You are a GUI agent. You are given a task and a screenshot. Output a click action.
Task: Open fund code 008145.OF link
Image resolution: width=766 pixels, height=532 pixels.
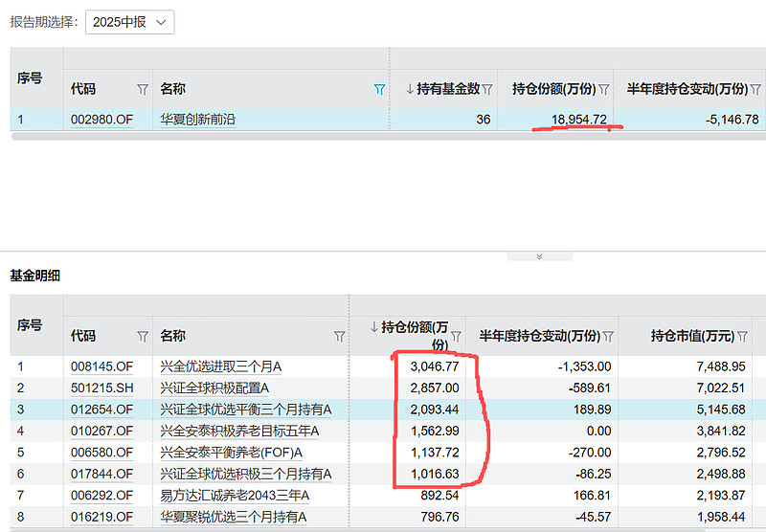101,366
